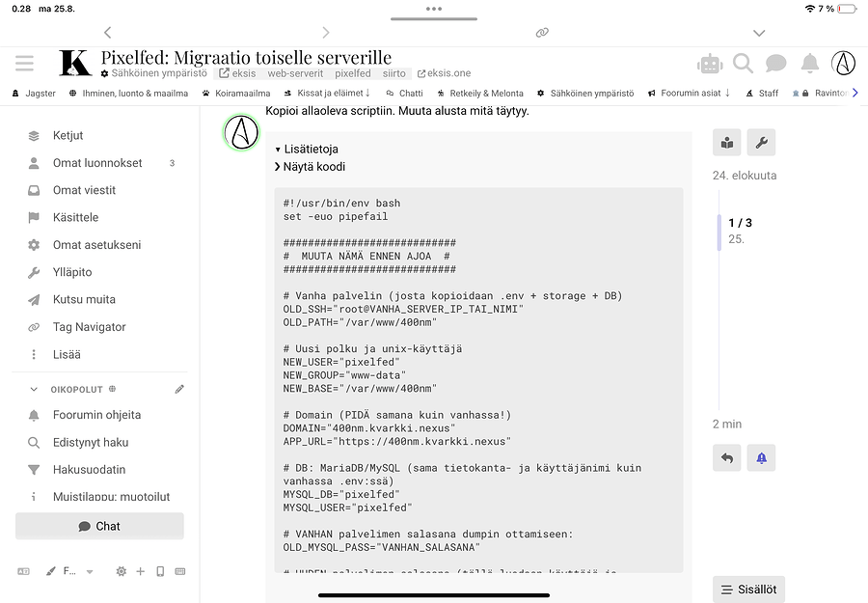Open Foorumin asiat category menu
The height and width of the screenshot is (603, 868).
690,93
